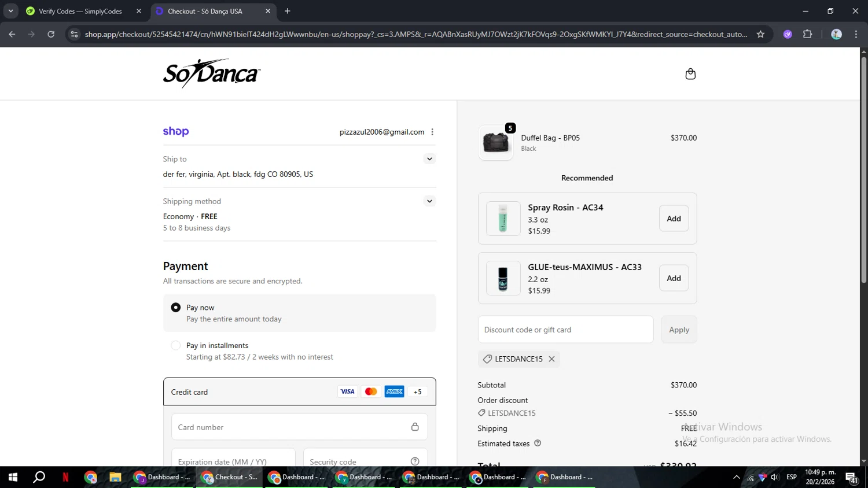Click the Card number field
Screen dimensions: 868x488
(299, 427)
